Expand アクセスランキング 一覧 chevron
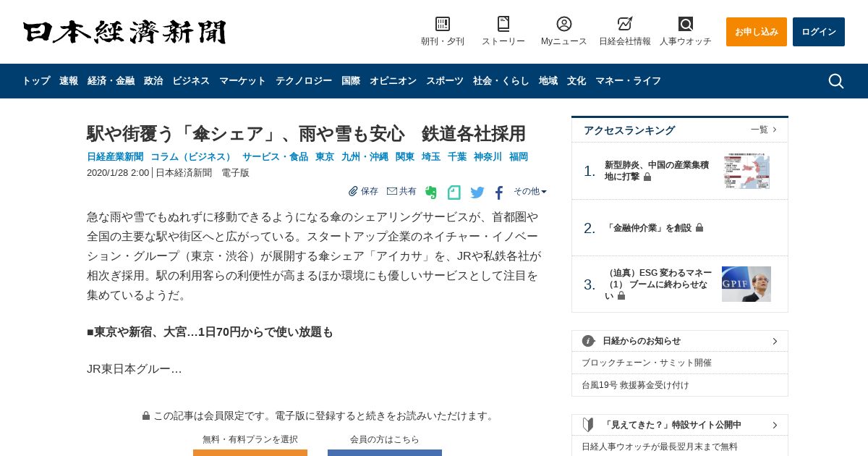This screenshot has height=456, width=868. tap(775, 130)
